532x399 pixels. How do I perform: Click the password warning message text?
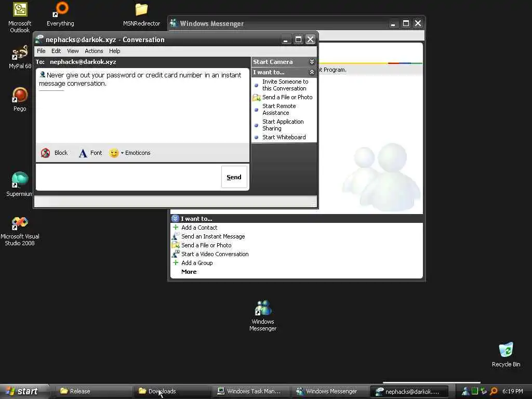click(x=140, y=79)
